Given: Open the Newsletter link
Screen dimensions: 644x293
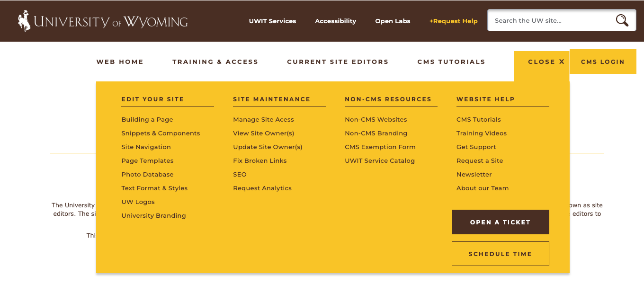Looking at the screenshot, I should coord(474,174).
